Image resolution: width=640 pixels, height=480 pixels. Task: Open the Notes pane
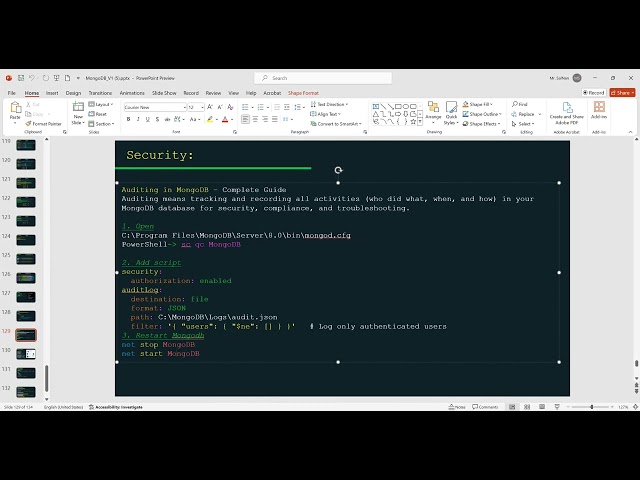click(x=457, y=407)
